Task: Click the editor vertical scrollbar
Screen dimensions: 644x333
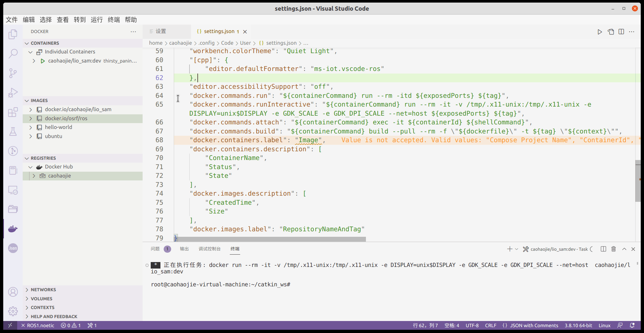Action: click(638, 181)
